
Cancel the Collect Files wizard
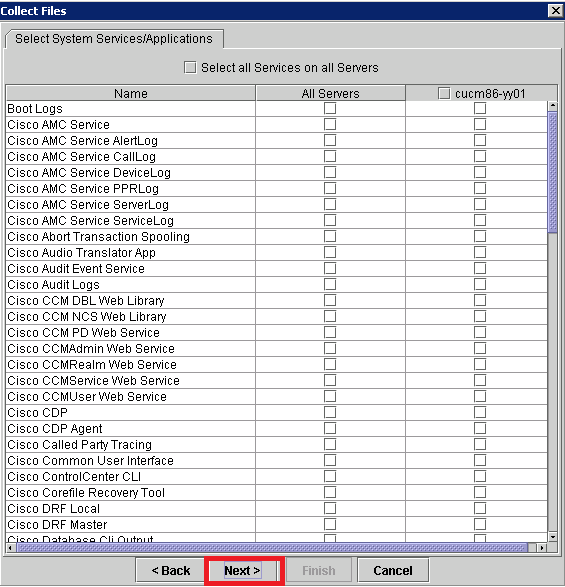coord(393,571)
